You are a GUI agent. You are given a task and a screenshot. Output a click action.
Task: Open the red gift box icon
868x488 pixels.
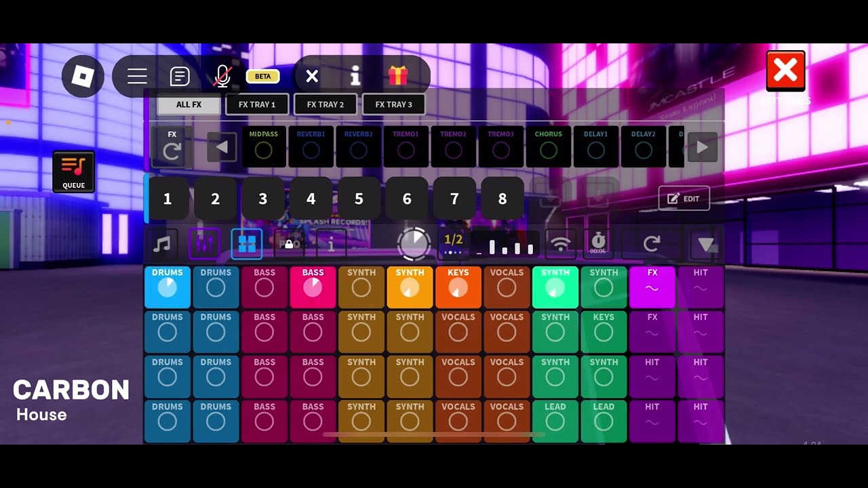(x=398, y=75)
